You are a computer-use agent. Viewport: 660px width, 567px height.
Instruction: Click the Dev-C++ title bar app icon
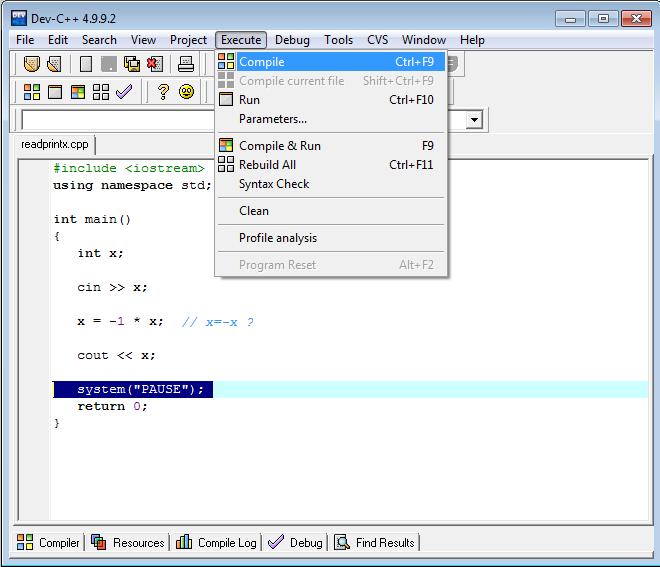19,19
